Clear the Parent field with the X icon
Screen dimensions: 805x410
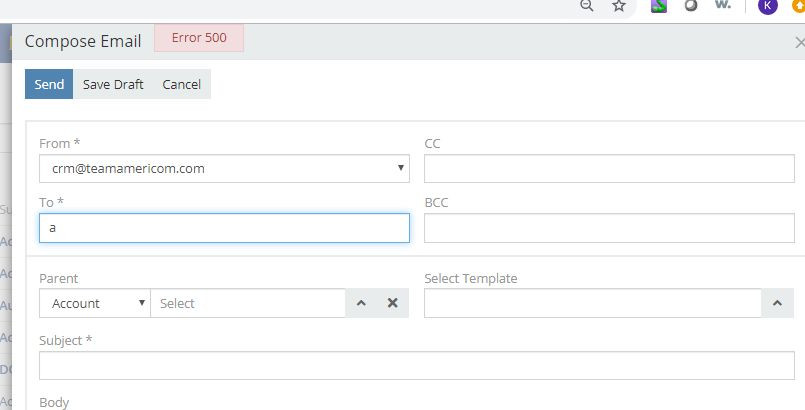pyautogui.click(x=393, y=303)
